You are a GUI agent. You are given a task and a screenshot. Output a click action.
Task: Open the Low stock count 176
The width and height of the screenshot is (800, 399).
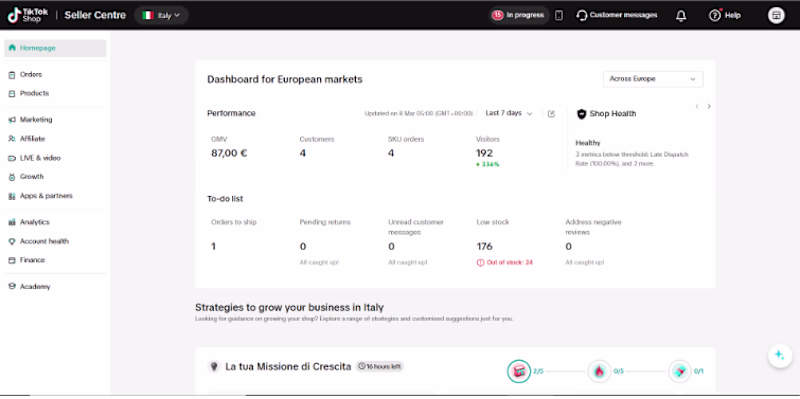click(x=484, y=247)
